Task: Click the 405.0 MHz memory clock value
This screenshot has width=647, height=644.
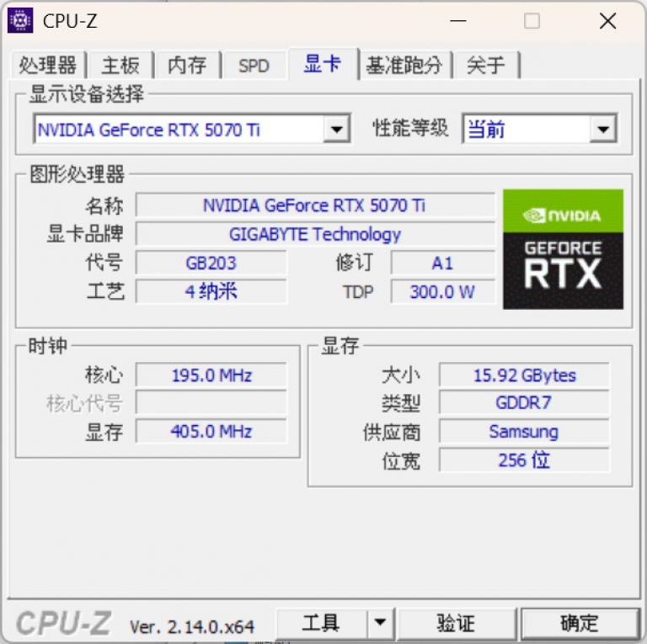Action: [211, 431]
